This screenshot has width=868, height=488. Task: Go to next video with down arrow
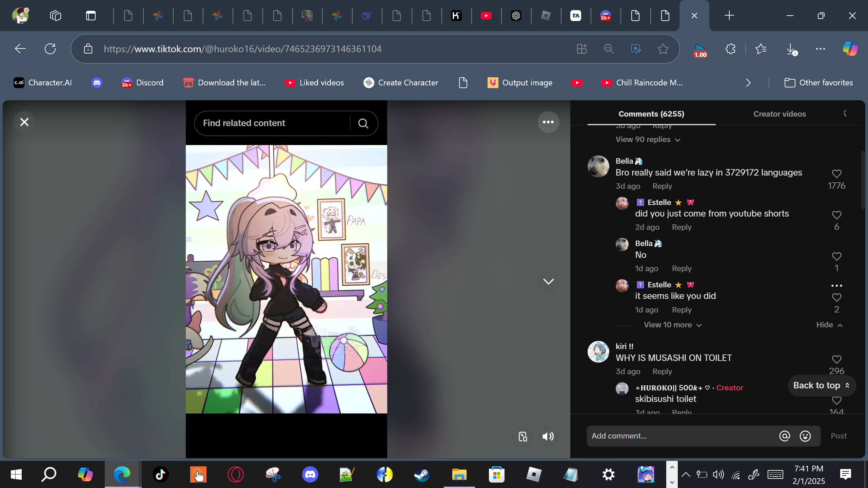[x=548, y=281]
